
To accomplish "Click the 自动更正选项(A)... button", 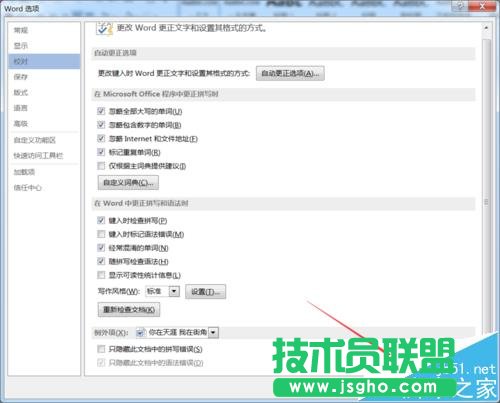I will 290,73.
